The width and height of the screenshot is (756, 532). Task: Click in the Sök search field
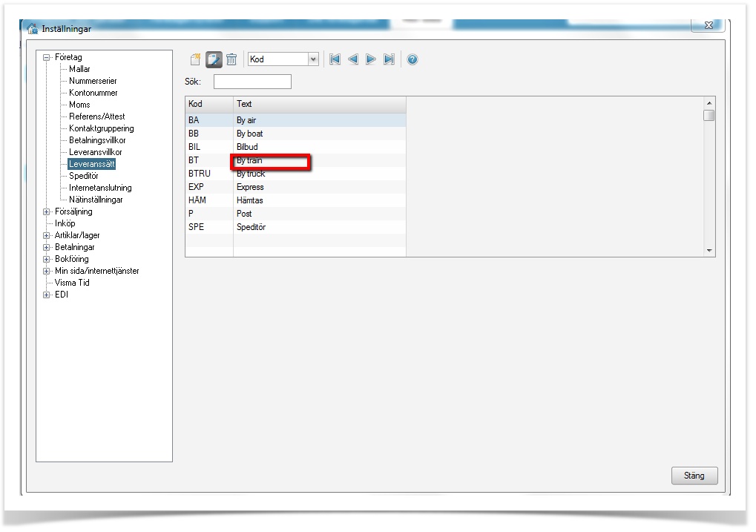[x=252, y=82]
